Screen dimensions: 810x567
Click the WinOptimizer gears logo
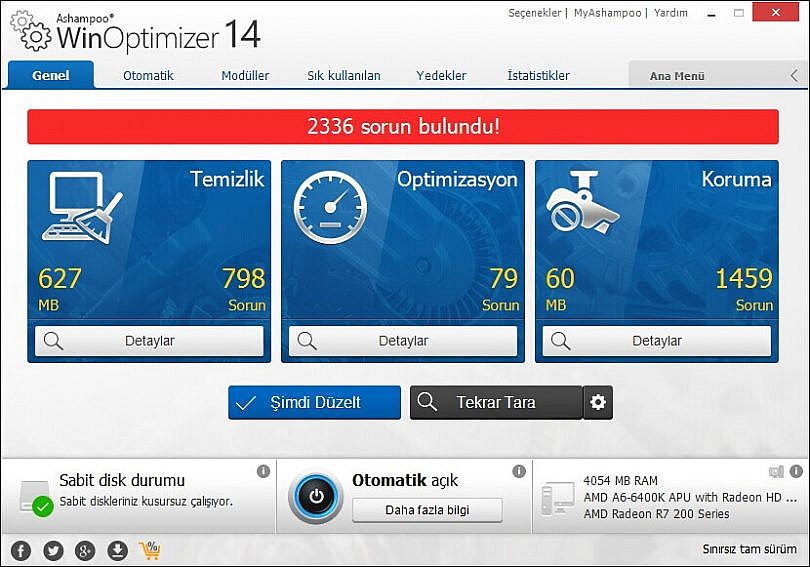point(30,31)
